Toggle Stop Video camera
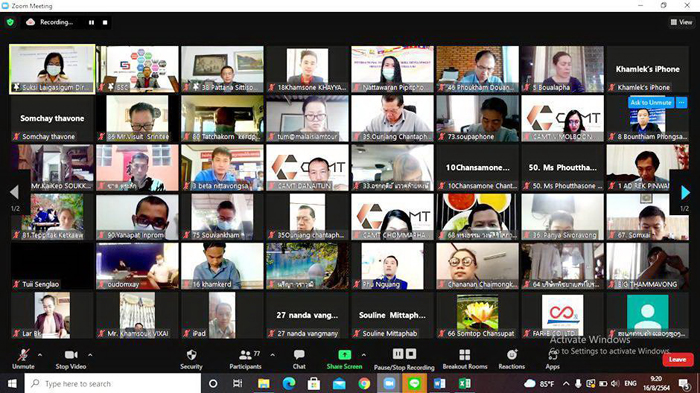 [x=71, y=359]
